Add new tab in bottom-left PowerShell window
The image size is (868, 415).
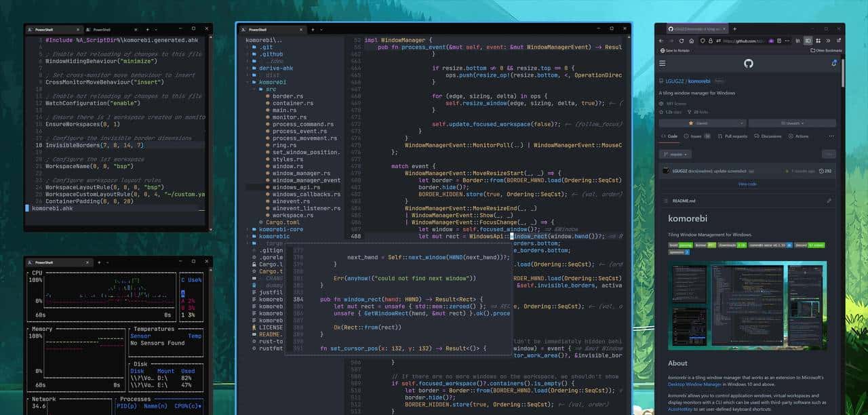99,262
